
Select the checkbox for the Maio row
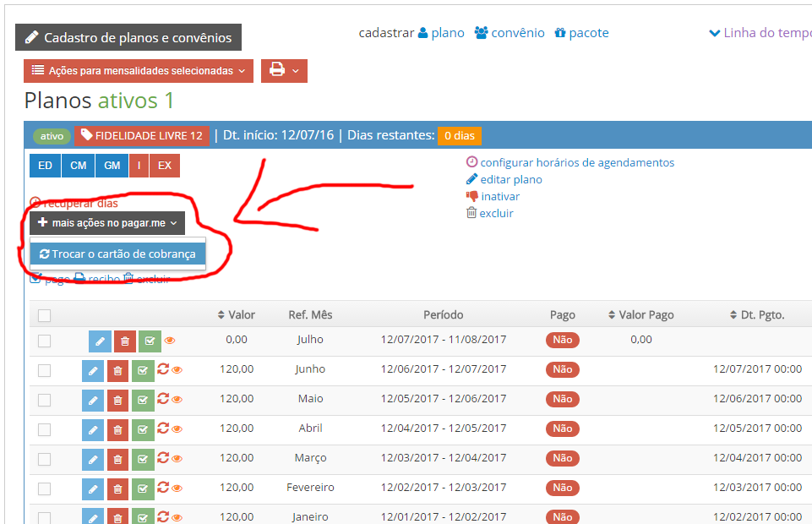pyautogui.click(x=44, y=400)
